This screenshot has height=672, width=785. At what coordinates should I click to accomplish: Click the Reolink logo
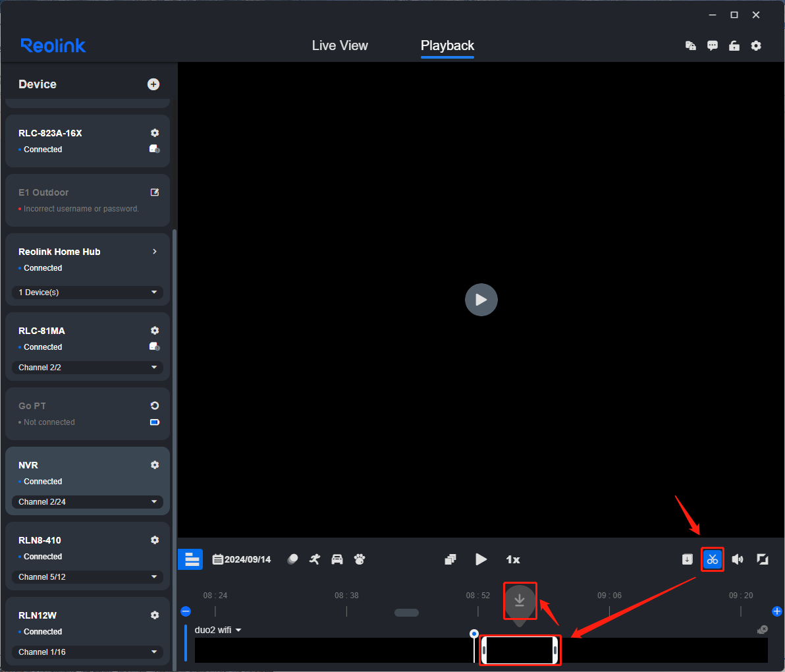coord(53,45)
